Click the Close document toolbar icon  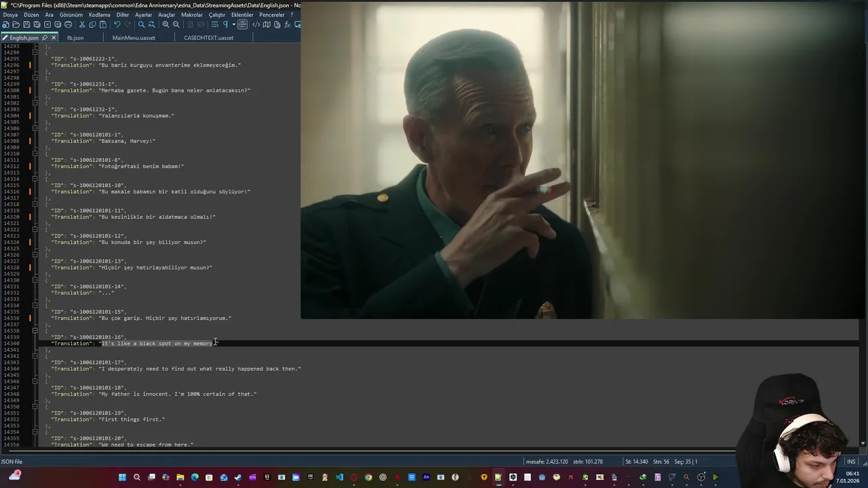pos(47,24)
